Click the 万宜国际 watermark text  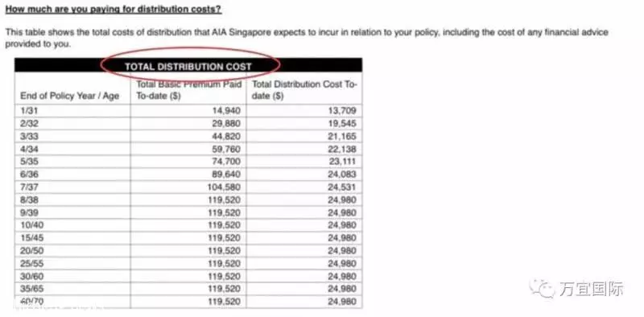point(591,289)
